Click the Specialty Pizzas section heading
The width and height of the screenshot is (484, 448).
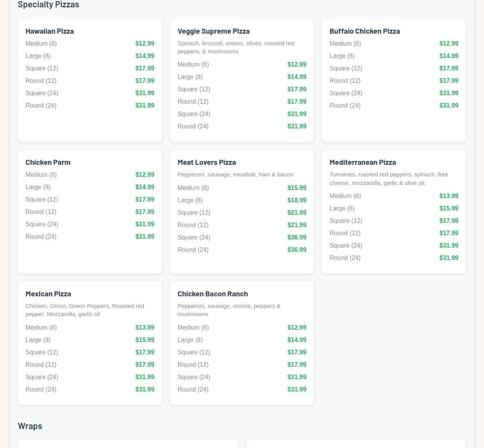pos(48,4)
